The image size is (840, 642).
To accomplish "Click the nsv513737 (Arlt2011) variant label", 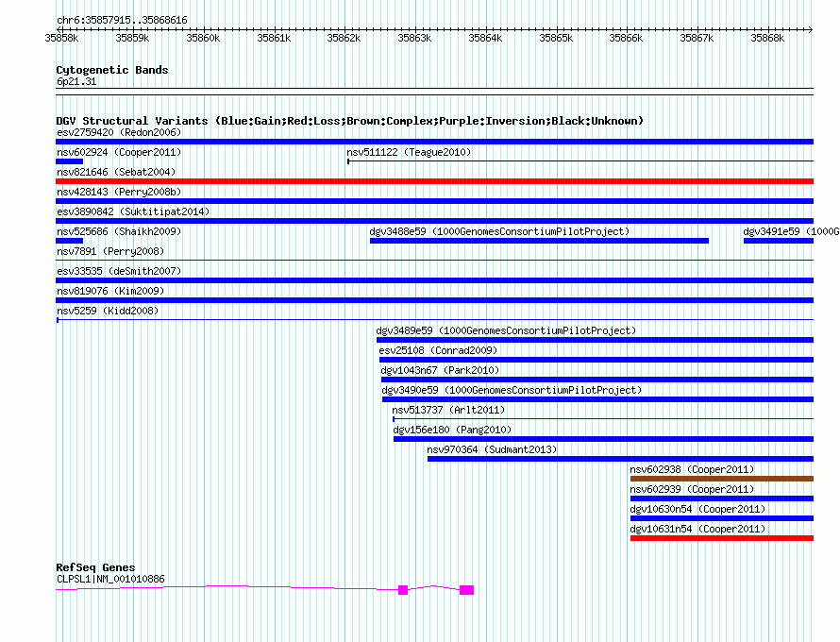I will coord(448,410).
